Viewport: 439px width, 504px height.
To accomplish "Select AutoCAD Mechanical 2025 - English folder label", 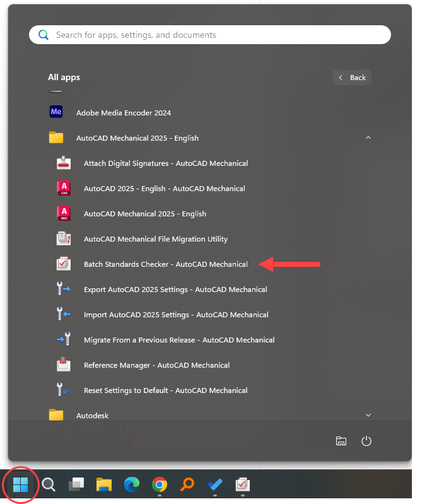I will click(x=138, y=138).
